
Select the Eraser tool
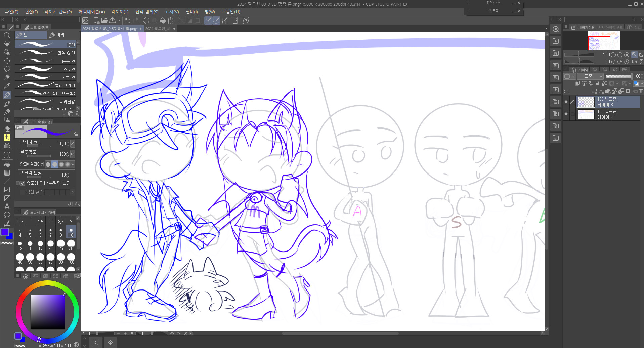[x=7, y=129]
